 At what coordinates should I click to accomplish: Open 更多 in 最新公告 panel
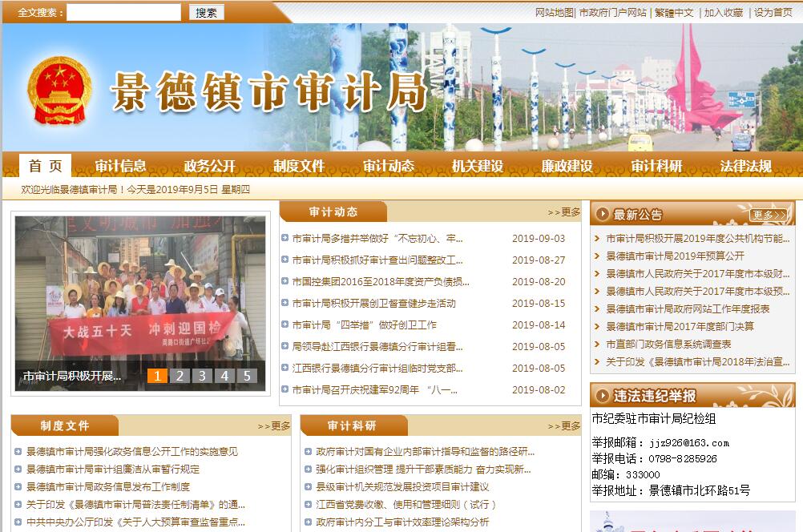[x=769, y=215]
